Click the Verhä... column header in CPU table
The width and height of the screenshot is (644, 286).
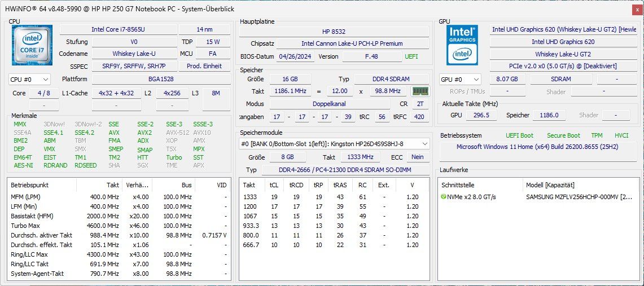coord(137,186)
